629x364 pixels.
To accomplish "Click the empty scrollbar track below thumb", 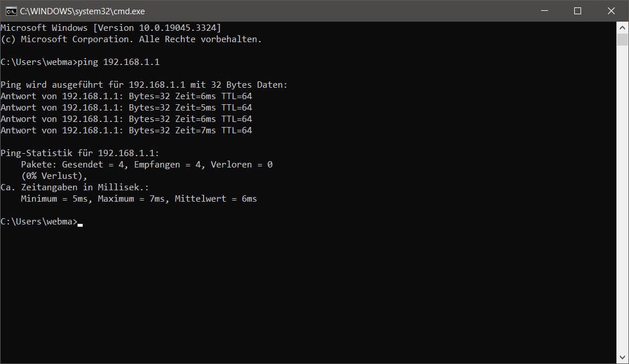I will (x=623, y=199).
